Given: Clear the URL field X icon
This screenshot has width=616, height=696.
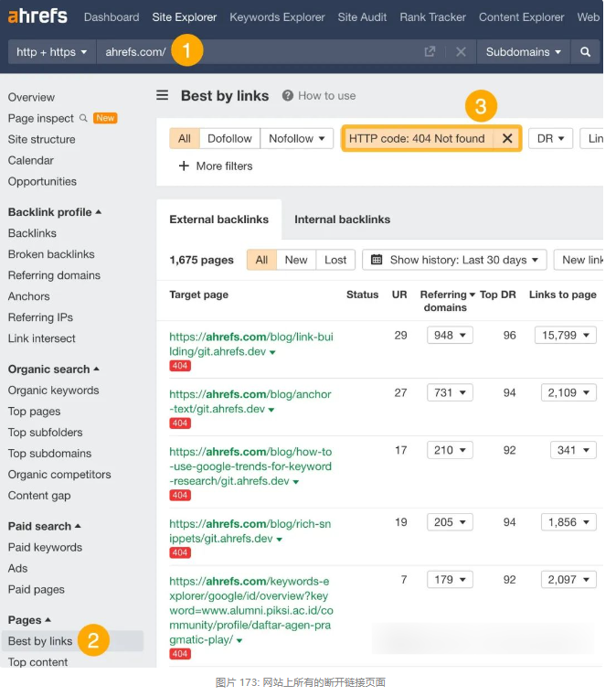Looking at the screenshot, I should point(461,52).
